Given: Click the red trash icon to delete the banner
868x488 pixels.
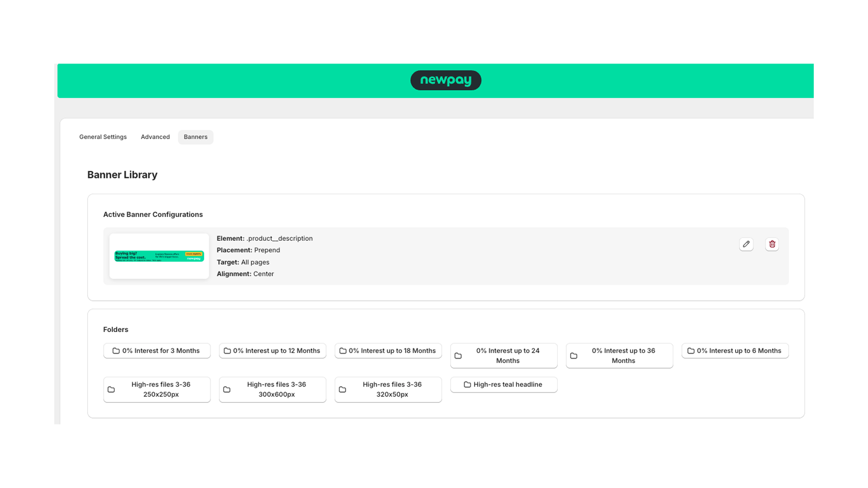Looking at the screenshot, I should pos(772,244).
